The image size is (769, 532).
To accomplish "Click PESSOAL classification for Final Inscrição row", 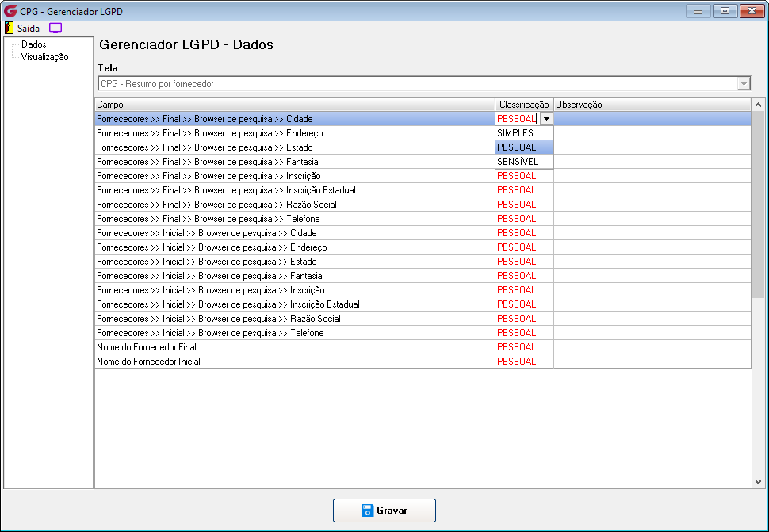I will click(524, 175).
